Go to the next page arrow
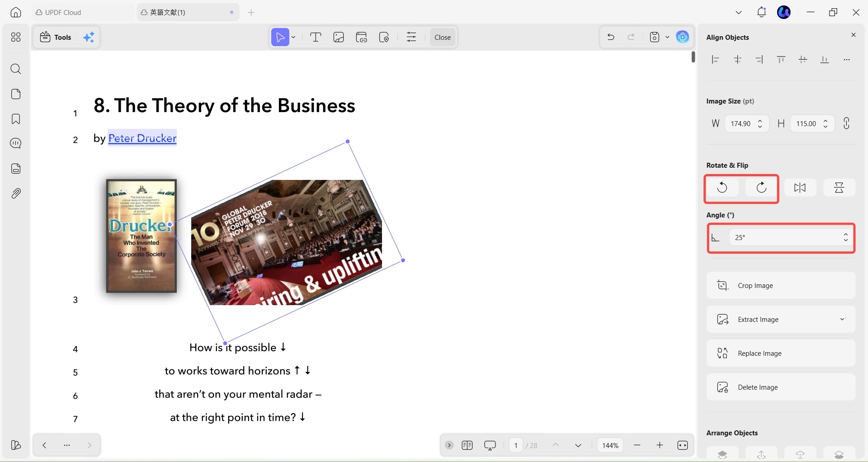The image size is (868, 462). tap(578, 445)
